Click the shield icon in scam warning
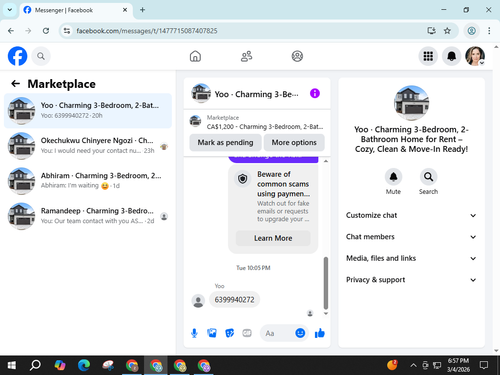The width and height of the screenshot is (500, 375). (243, 179)
